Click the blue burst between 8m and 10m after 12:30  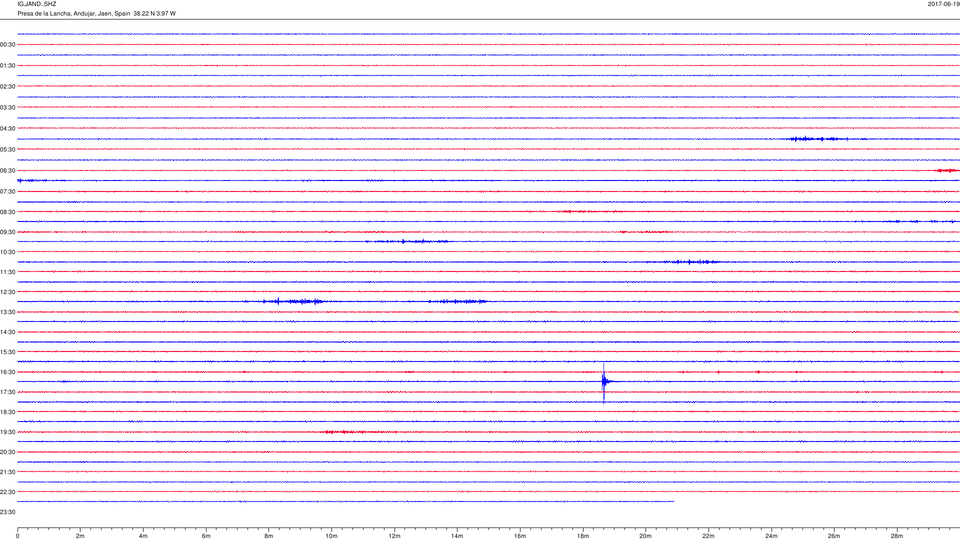click(293, 301)
